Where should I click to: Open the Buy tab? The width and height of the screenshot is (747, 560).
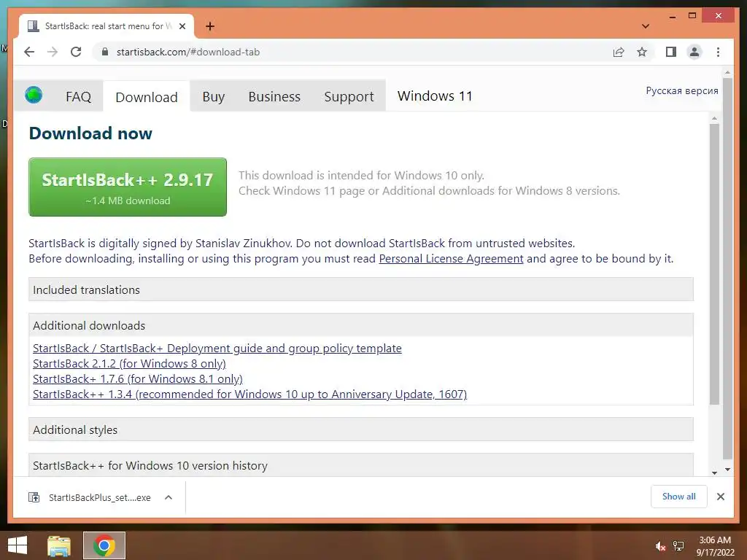(x=214, y=97)
